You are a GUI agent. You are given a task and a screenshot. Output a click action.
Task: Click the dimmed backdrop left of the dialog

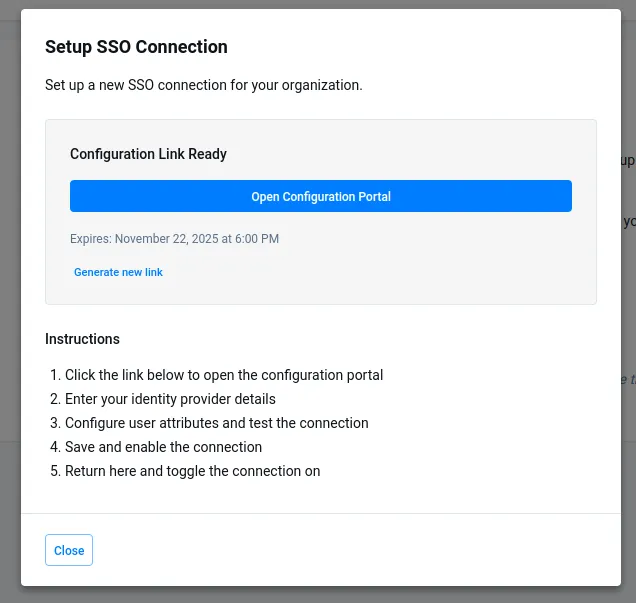(10, 300)
